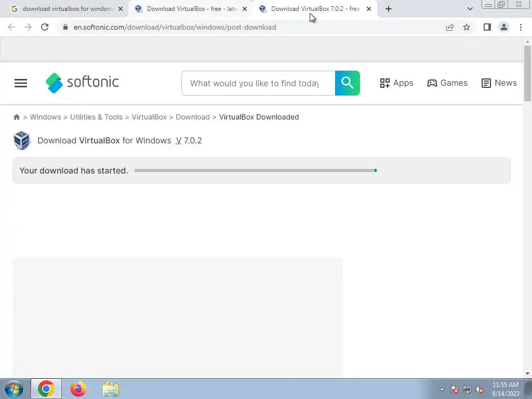Viewport: 532px width, 399px height.
Task: Open the Softonic hamburger menu
Action: point(21,83)
